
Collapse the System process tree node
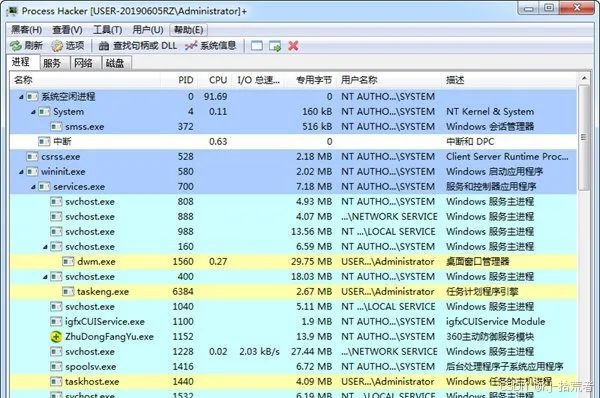tap(33, 112)
